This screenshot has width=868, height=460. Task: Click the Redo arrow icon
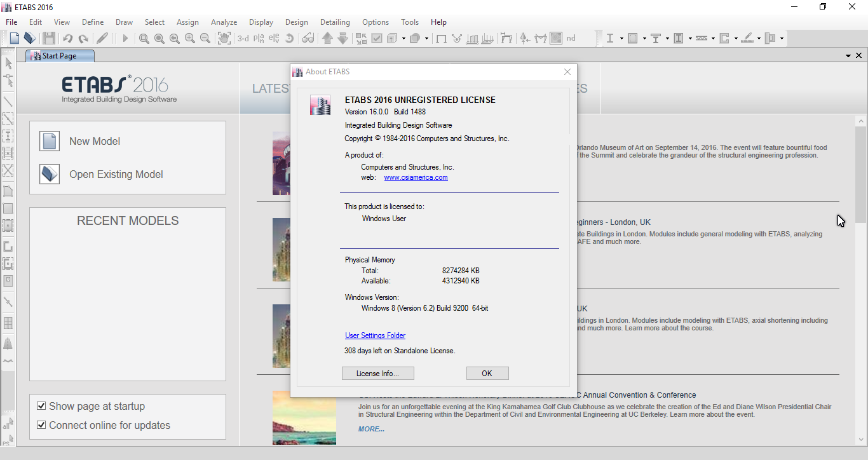[x=83, y=39]
